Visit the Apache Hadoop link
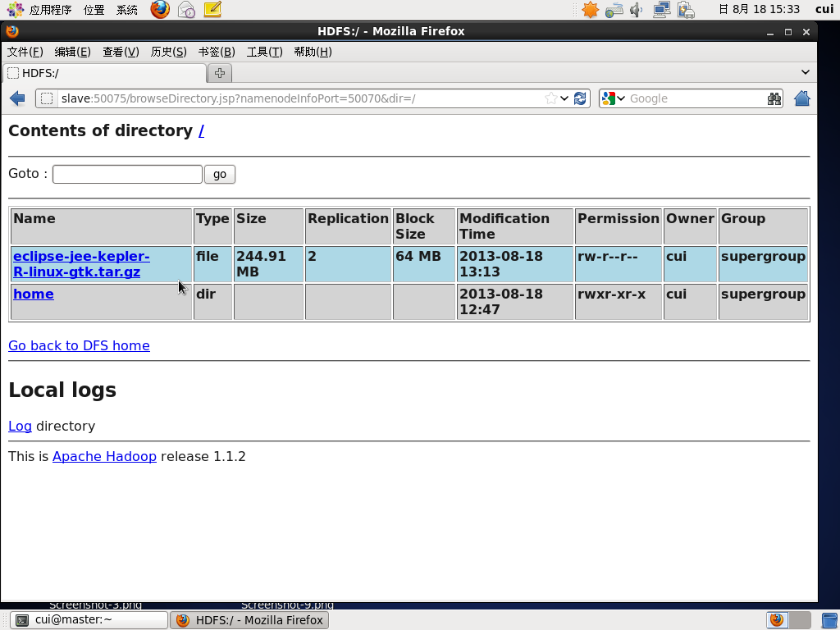This screenshot has height=630, width=840. point(104,456)
